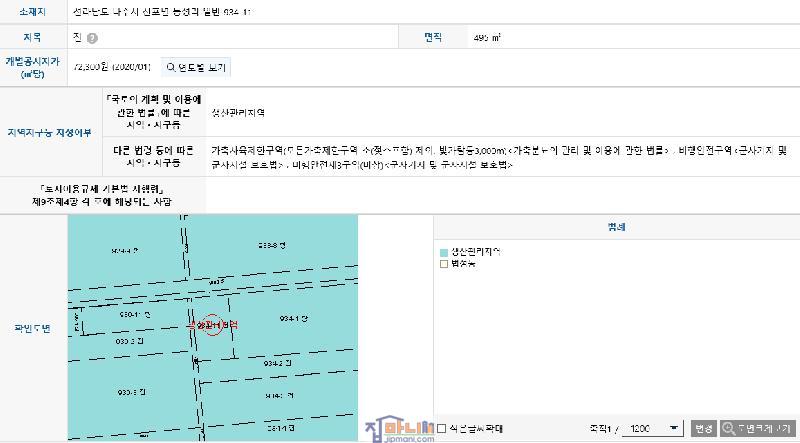Click the magnifier icon for enlarging the map
Viewport: 800px width, 443px height.
[x=727, y=427]
